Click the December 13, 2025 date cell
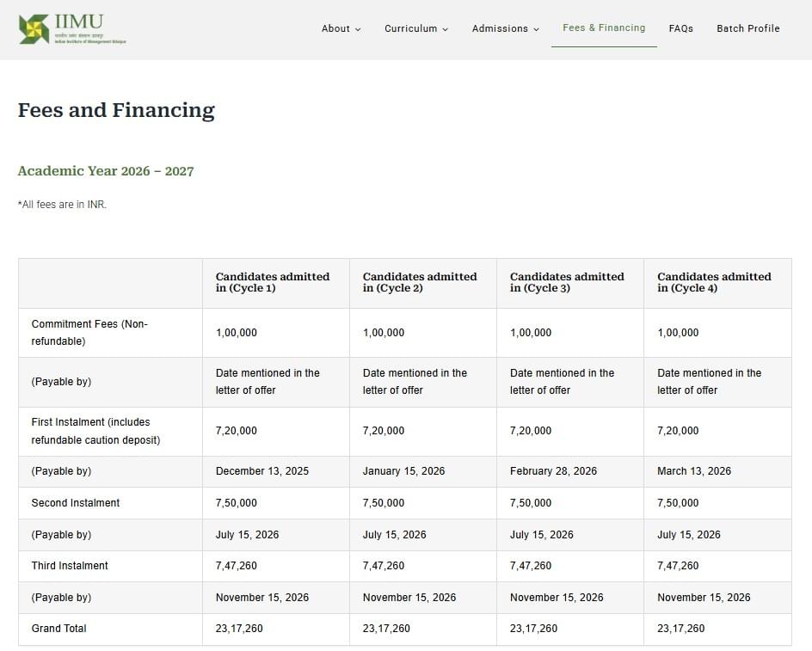Image resolution: width=812 pixels, height=651 pixels. pos(262,471)
